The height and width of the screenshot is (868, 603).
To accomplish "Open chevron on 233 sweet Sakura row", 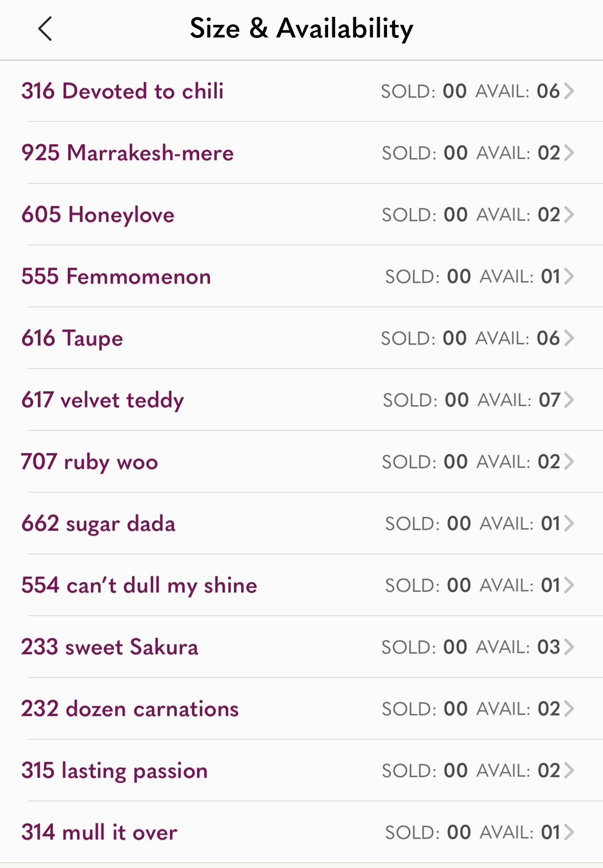I will click(568, 647).
